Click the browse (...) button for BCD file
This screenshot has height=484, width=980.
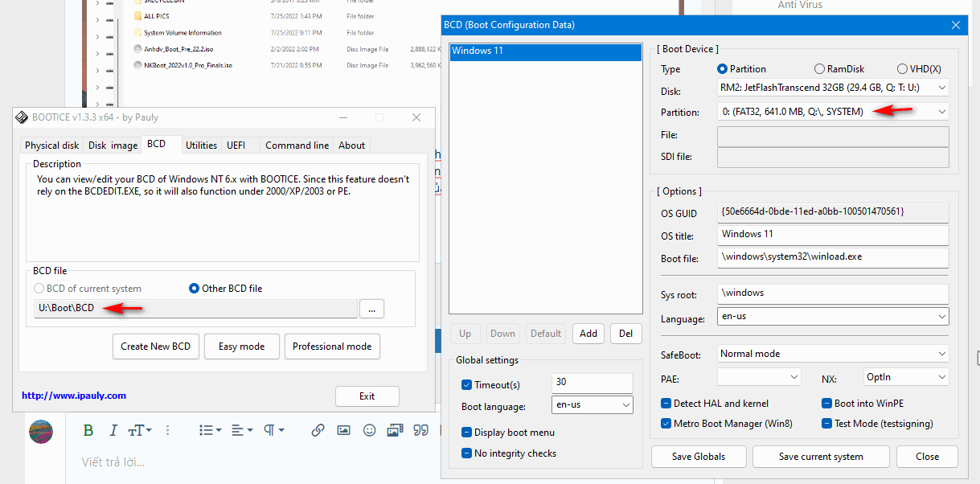(371, 309)
